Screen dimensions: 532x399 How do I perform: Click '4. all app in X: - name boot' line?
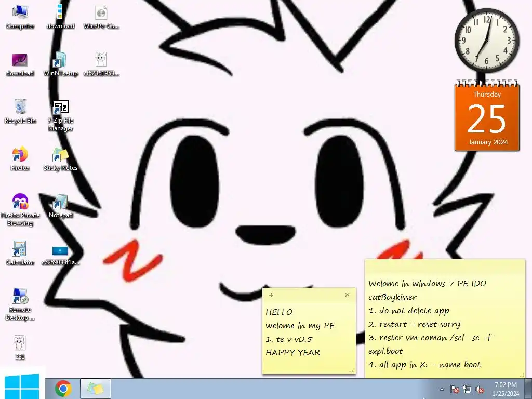point(424,365)
